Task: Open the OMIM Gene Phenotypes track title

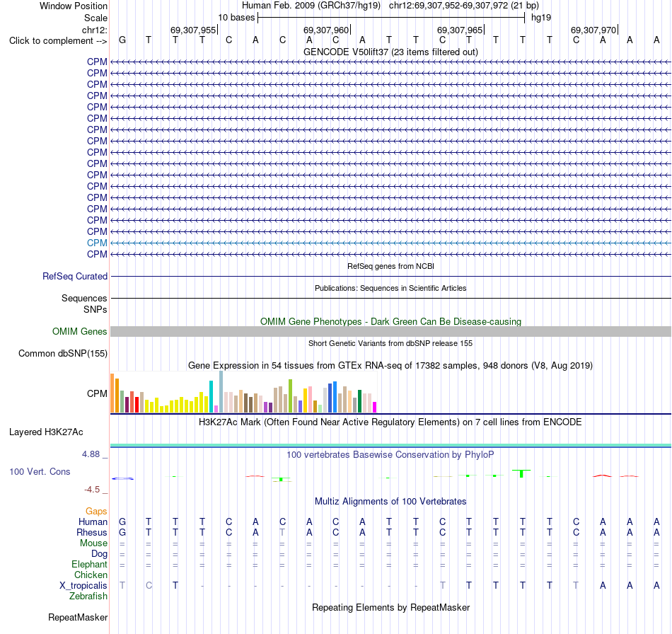Action: point(390,321)
